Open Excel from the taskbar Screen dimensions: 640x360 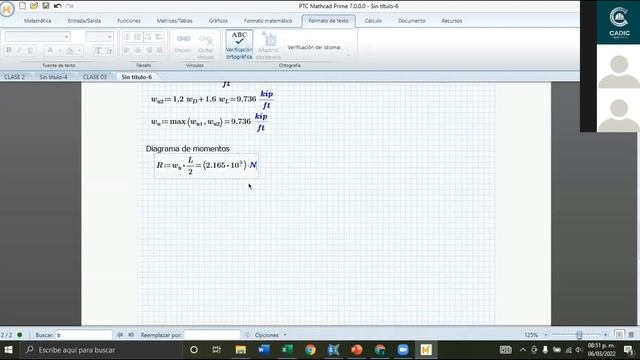point(287,350)
